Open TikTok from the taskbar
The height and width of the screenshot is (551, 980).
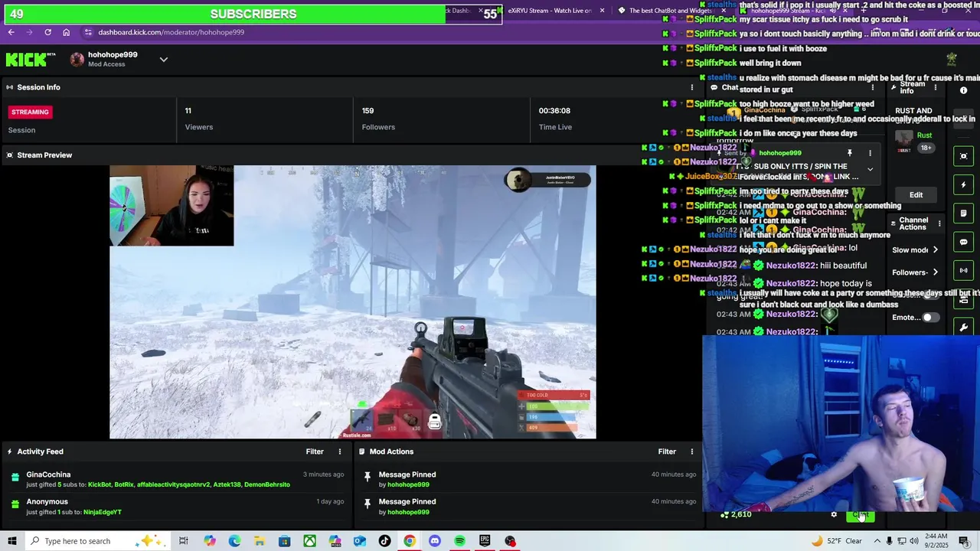384,541
